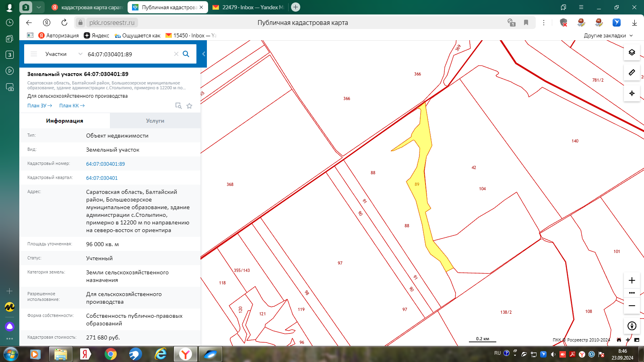Image resolution: width=644 pixels, height=362 pixels.
Task: Open Windows Start menu
Action: coord(10,354)
